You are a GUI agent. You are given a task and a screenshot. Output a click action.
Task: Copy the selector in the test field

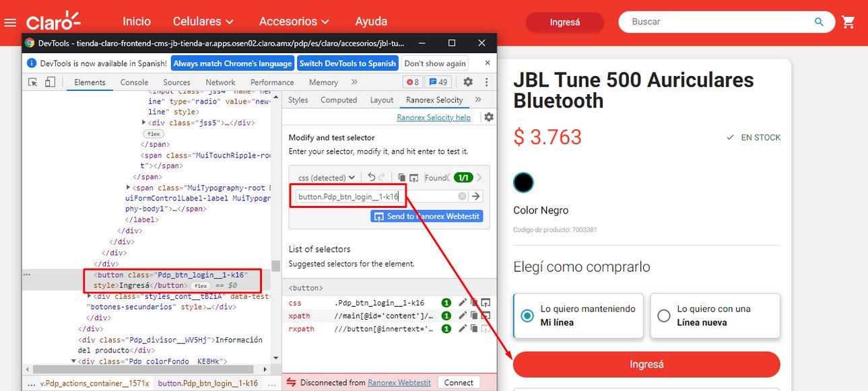[x=402, y=178]
